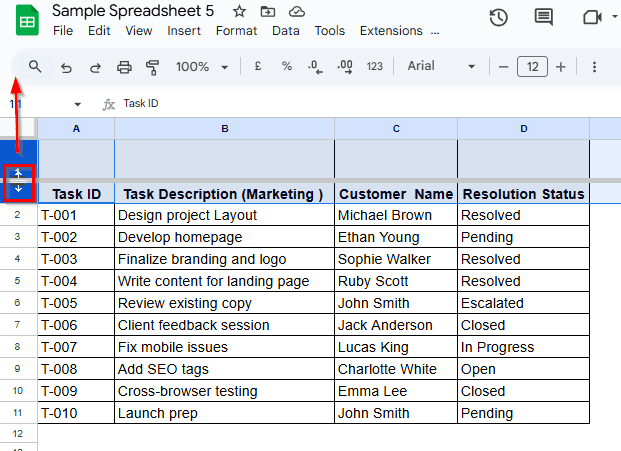Click the search menus magnifier icon
The image size is (621, 451).
pos(35,67)
